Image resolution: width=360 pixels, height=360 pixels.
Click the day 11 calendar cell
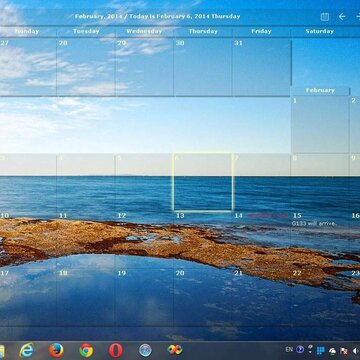86,240
